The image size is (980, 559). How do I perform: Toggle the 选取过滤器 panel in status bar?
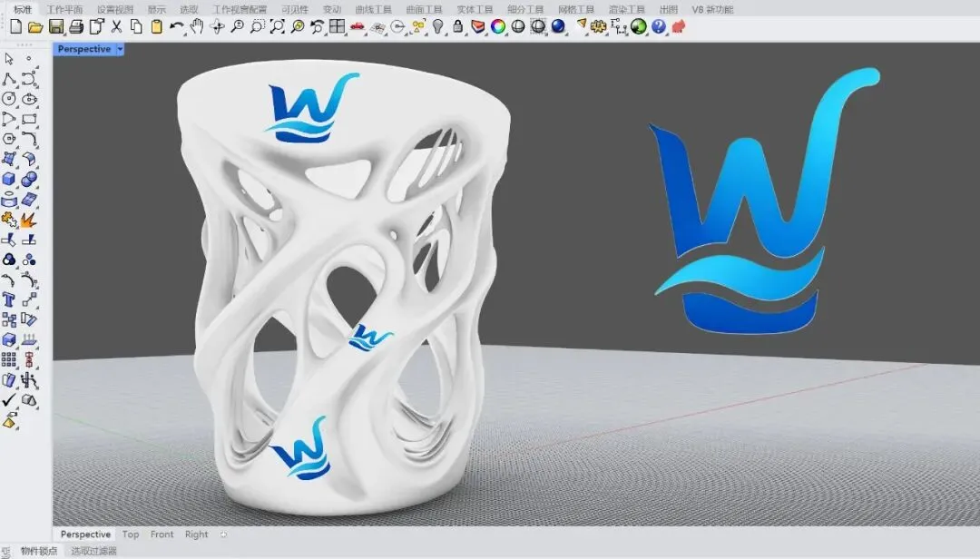pos(93,551)
